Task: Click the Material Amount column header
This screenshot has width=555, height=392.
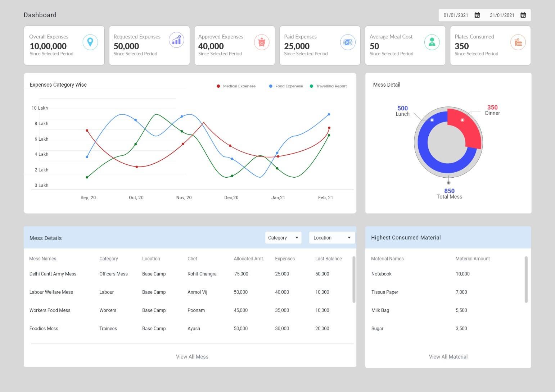Action: coord(473,259)
